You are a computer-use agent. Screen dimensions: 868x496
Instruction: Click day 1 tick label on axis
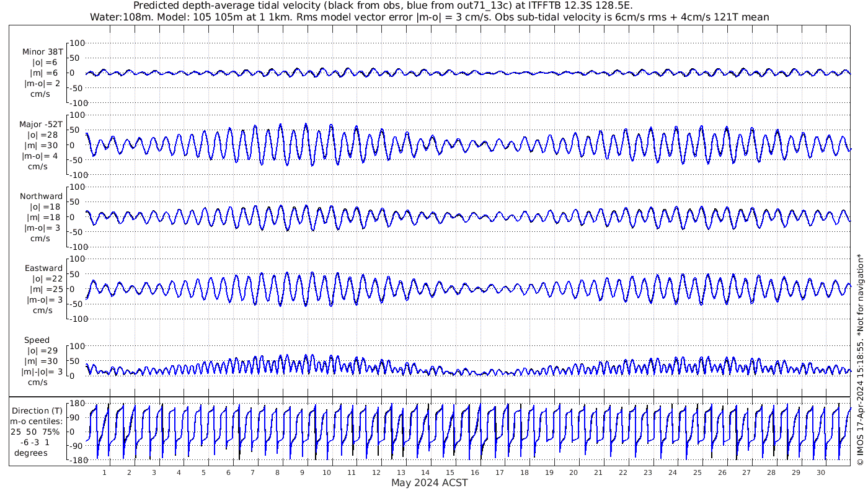[105, 472]
